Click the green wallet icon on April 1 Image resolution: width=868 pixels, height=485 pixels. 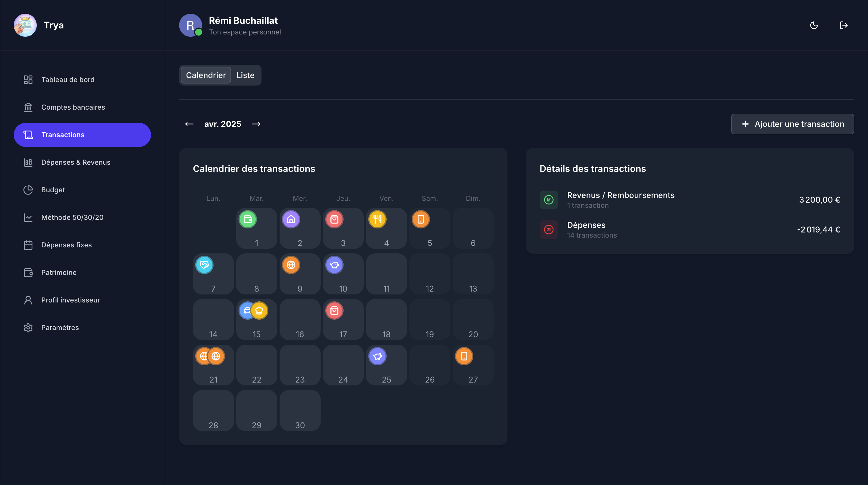pyautogui.click(x=248, y=219)
